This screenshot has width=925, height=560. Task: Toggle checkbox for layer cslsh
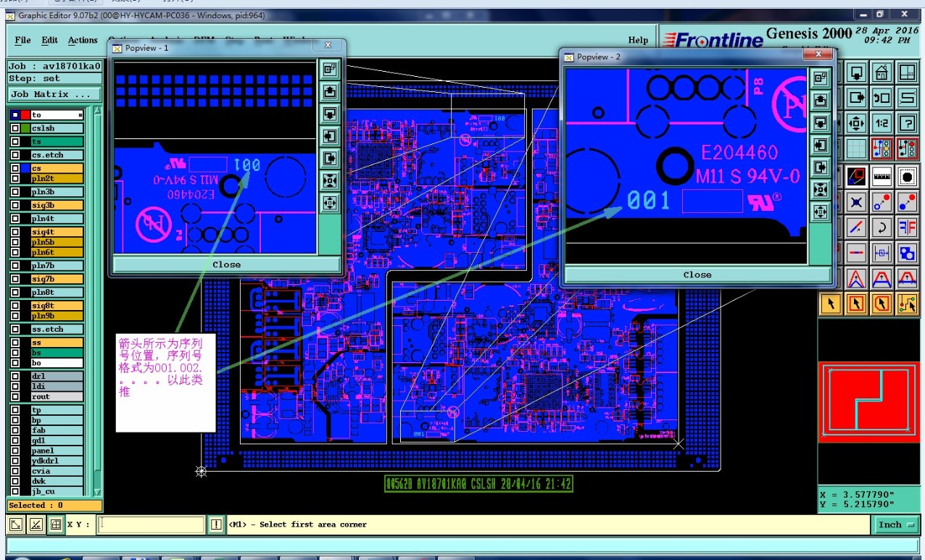pos(15,128)
